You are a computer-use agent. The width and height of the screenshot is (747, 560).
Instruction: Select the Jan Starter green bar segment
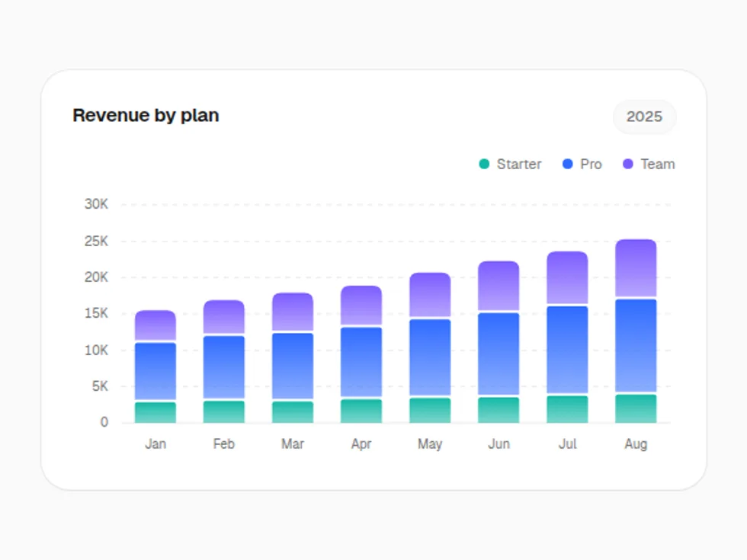(x=155, y=412)
